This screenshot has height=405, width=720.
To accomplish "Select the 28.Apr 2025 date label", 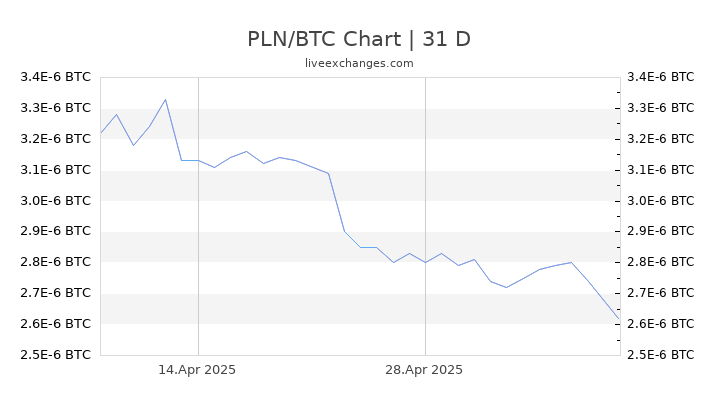I will [424, 370].
